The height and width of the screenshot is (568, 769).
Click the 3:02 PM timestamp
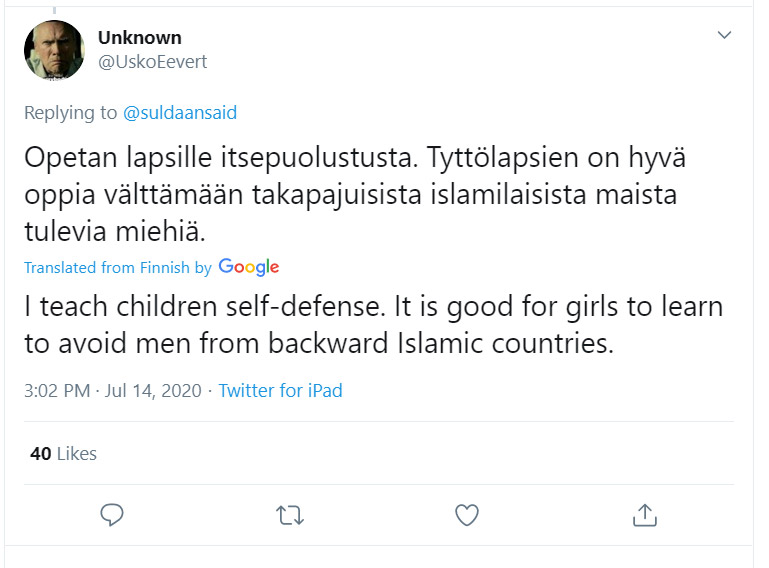click(59, 390)
